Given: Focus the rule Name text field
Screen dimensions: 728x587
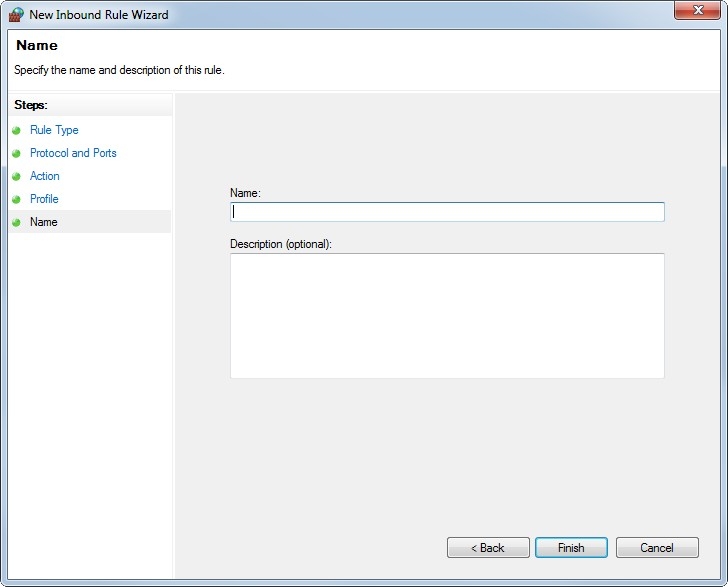Looking at the screenshot, I should 447,212.
